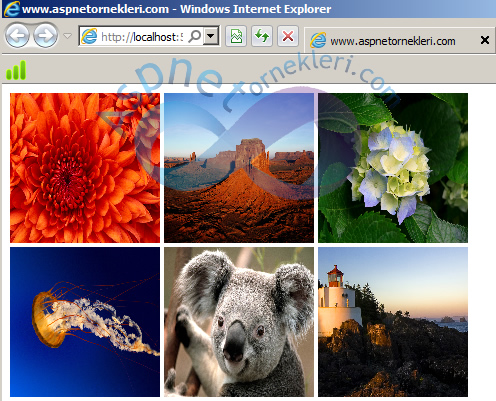Click the Internet Explorer logo in title bar
The width and height of the screenshot is (496, 401).
(x=12, y=9)
